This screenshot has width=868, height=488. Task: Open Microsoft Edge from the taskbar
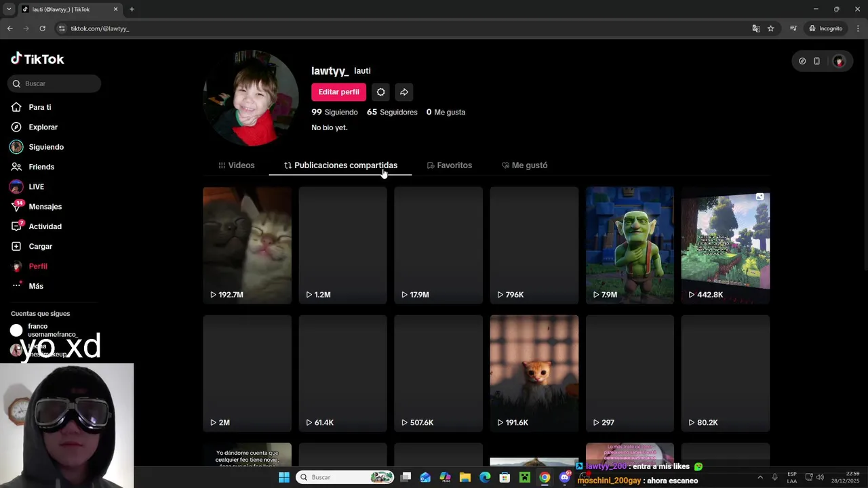pyautogui.click(x=485, y=477)
